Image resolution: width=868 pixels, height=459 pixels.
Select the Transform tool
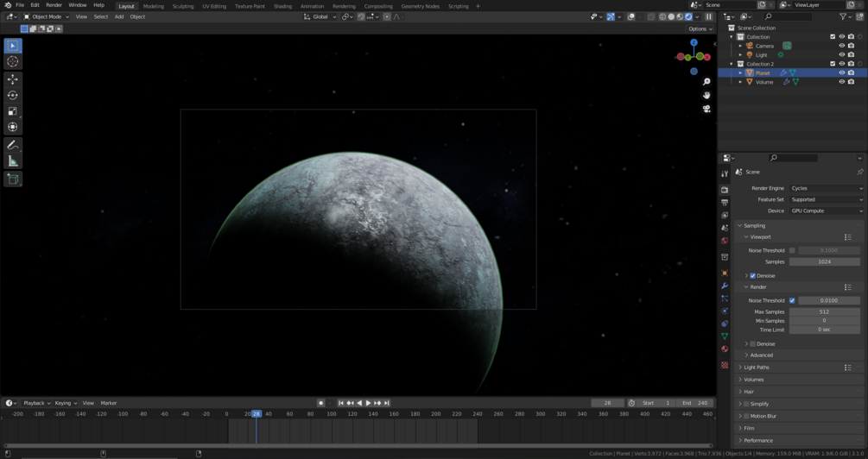[x=13, y=127]
